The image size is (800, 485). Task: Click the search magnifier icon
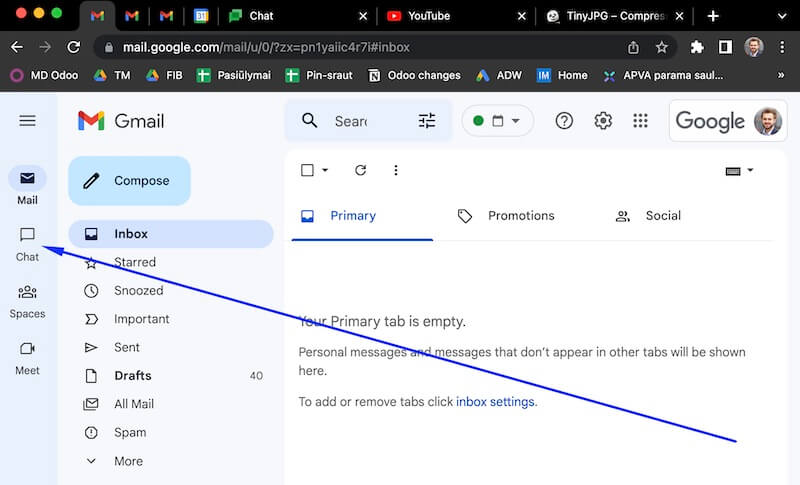309,121
